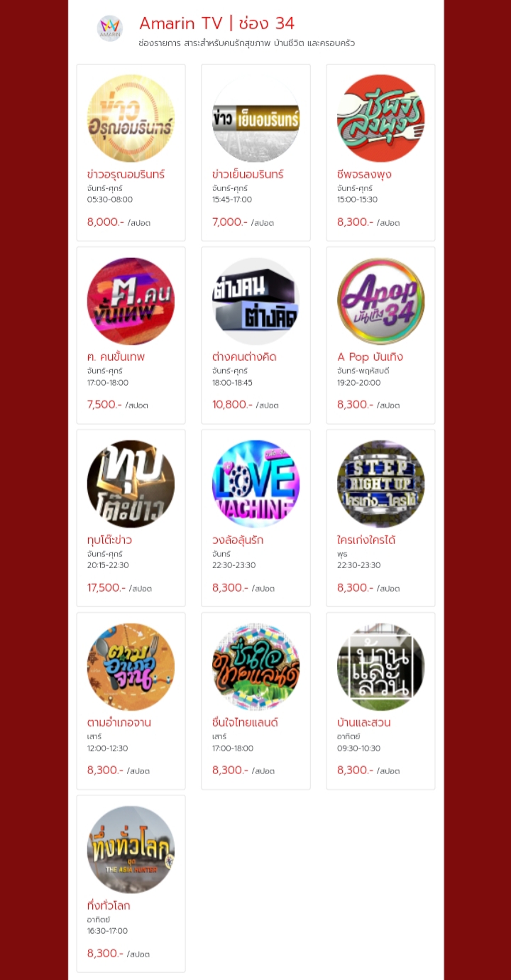Click the ต่างคนต่างคิด program logo
Viewport: 511px width, 980px height.
pos(255,301)
